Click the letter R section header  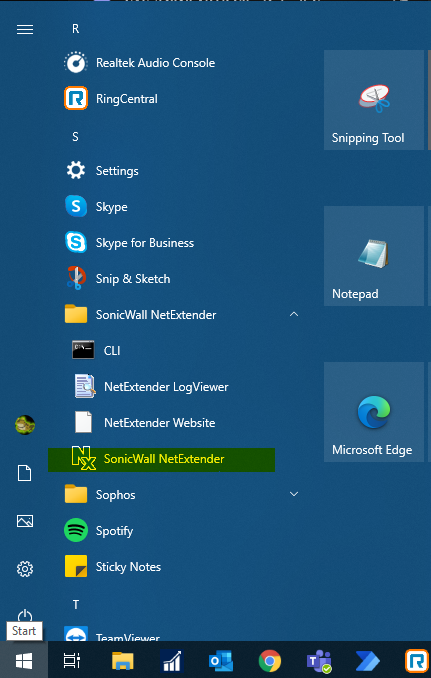(75, 29)
